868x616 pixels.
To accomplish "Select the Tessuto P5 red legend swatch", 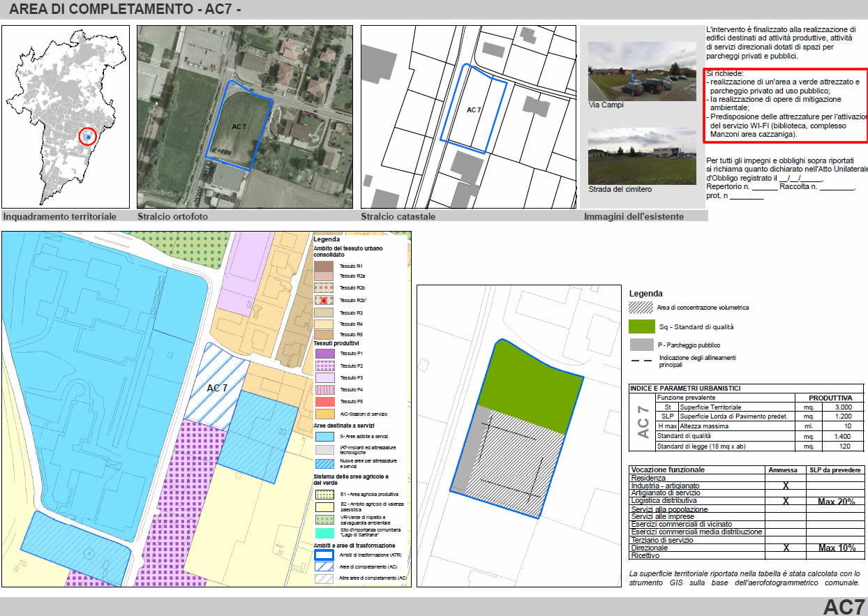I will (324, 401).
